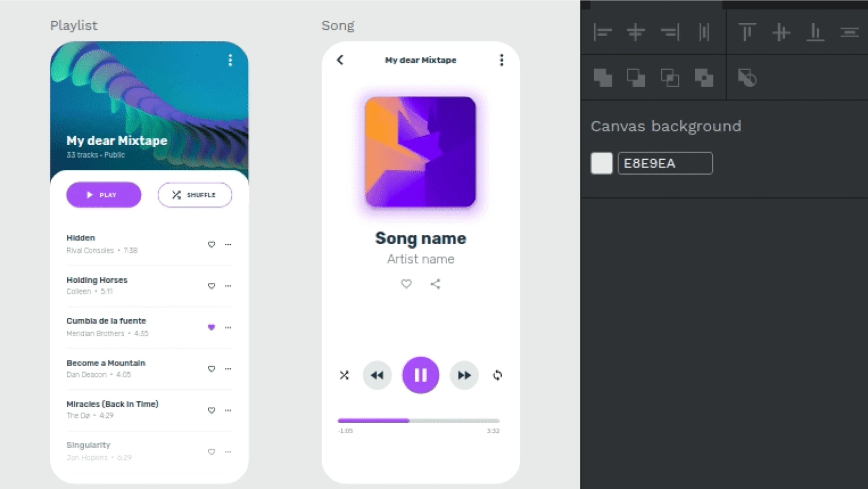
Task: Align selection to right edge
Action: [x=670, y=33]
